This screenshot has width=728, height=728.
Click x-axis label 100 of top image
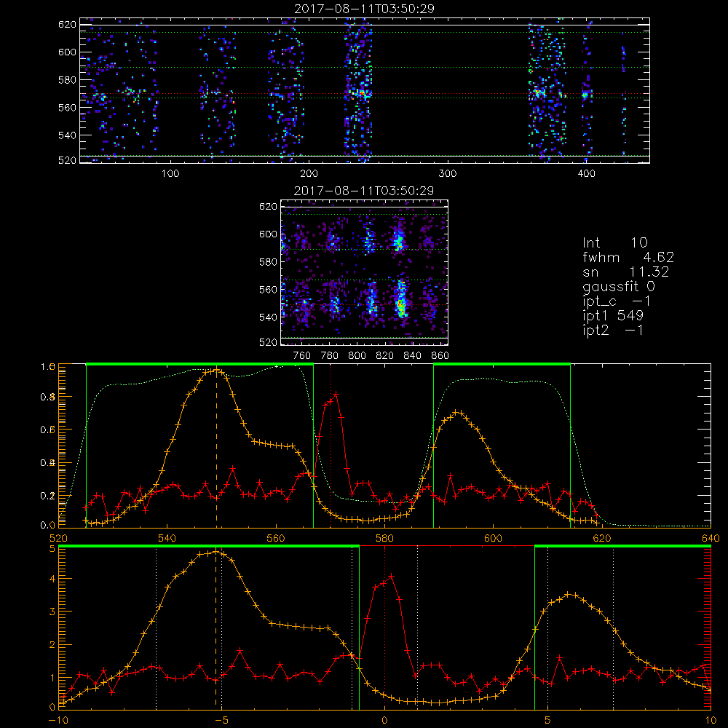pos(170,174)
